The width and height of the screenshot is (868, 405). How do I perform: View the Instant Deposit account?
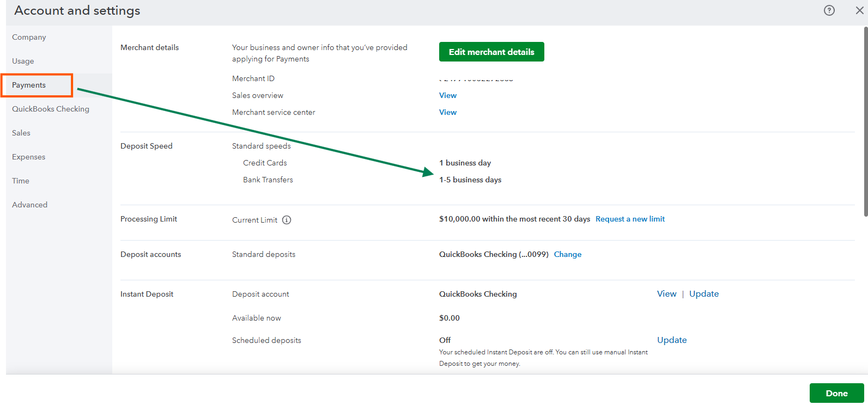[666, 294]
